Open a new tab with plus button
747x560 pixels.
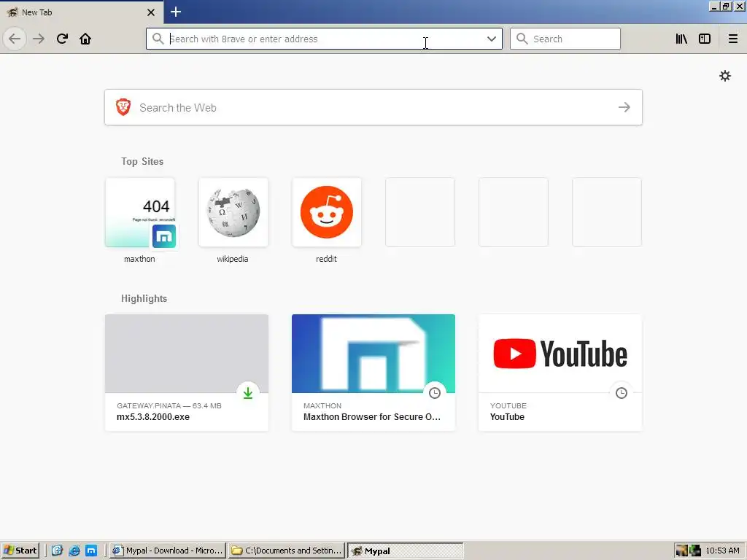tap(175, 12)
